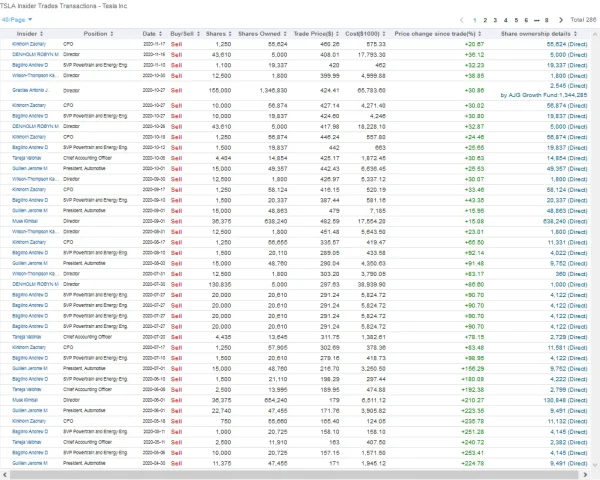
Task: Sort by Buy/Sell using its arrows
Action: tap(198, 34)
